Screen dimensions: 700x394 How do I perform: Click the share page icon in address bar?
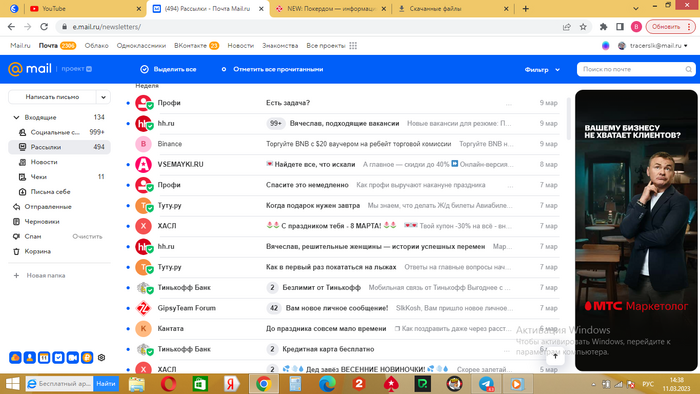(x=567, y=27)
